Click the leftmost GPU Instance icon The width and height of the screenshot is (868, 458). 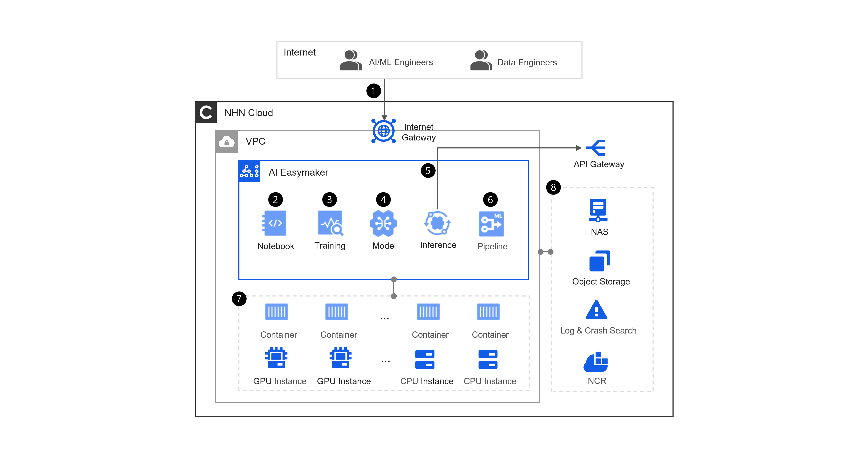coord(276,357)
